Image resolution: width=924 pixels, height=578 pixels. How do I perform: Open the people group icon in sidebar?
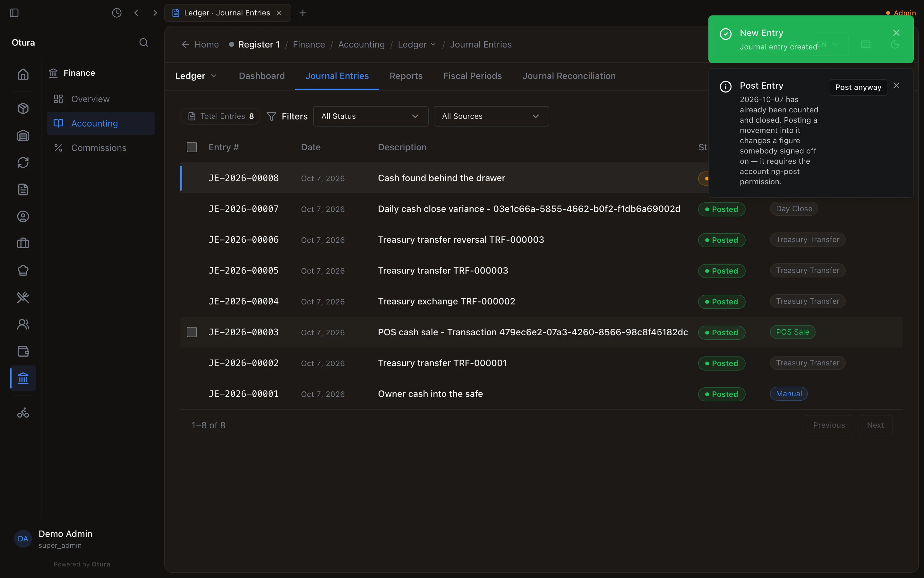pyautogui.click(x=23, y=324)
